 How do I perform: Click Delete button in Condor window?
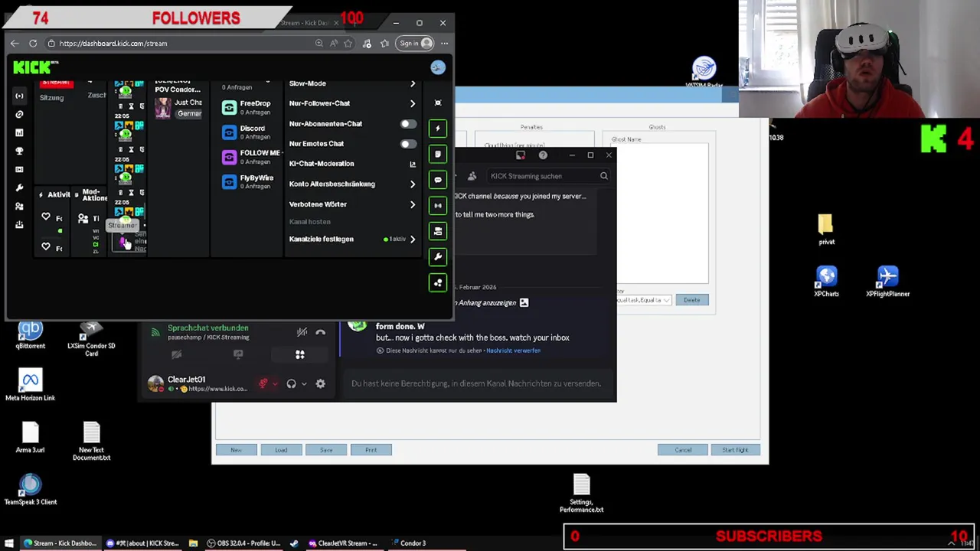[x=692, y=300]
